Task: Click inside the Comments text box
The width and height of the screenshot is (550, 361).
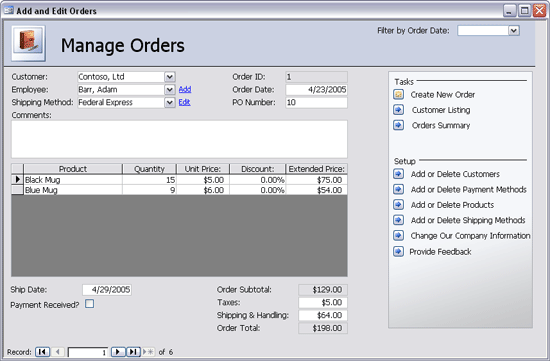Action: [179, 139]
